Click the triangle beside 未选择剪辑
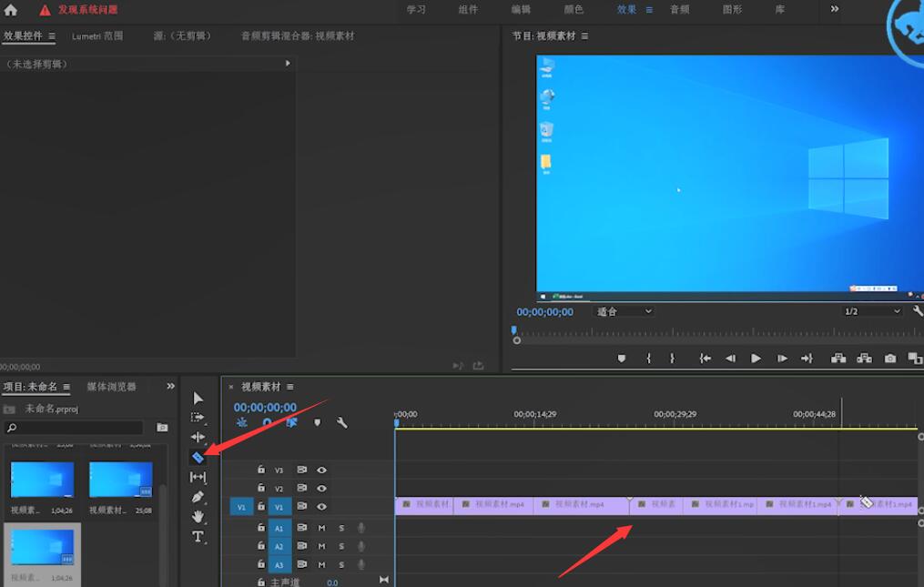Viewport: 924px width, 587px height. (288, 63)
